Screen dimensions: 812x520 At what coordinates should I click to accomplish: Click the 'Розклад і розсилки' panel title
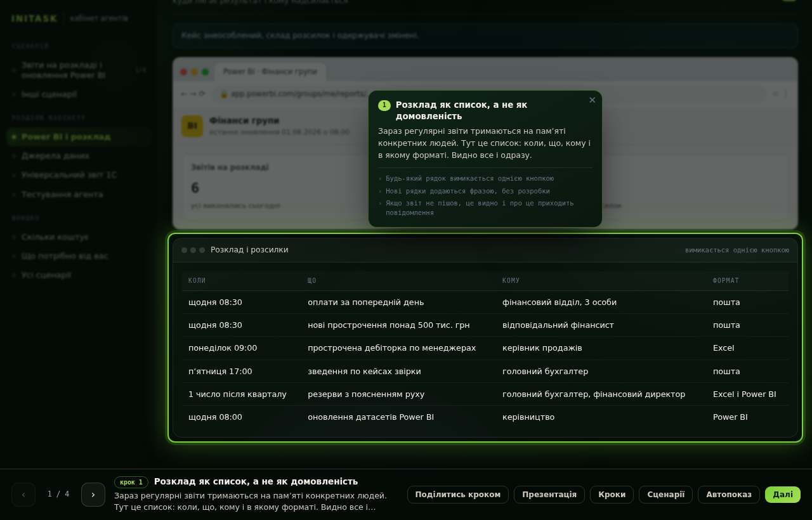tap(249, 250)
